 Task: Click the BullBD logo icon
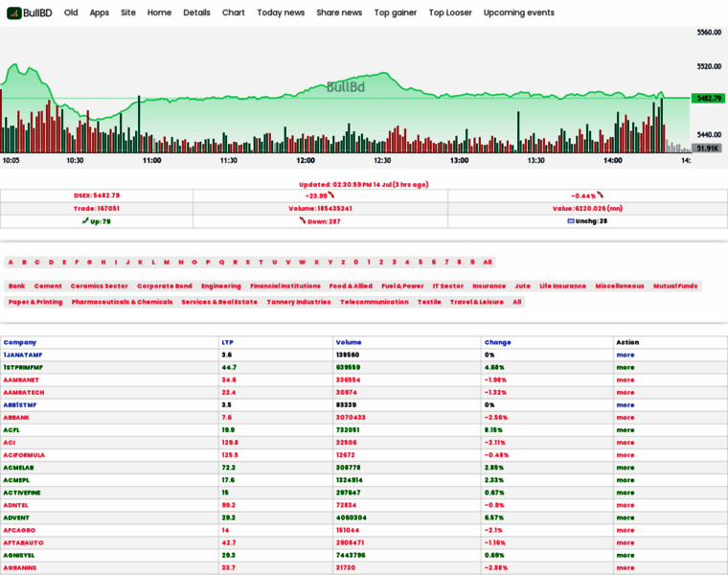coord(12,12)
